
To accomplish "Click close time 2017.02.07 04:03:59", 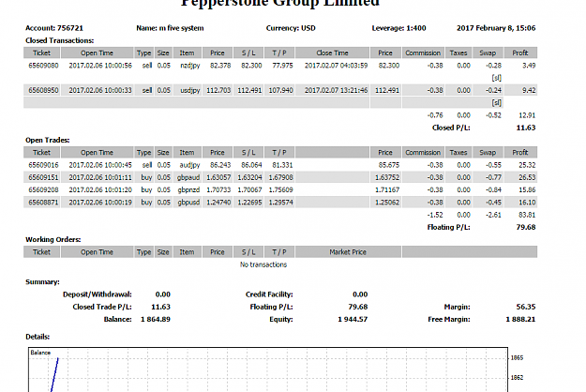I will pos(336,66).
